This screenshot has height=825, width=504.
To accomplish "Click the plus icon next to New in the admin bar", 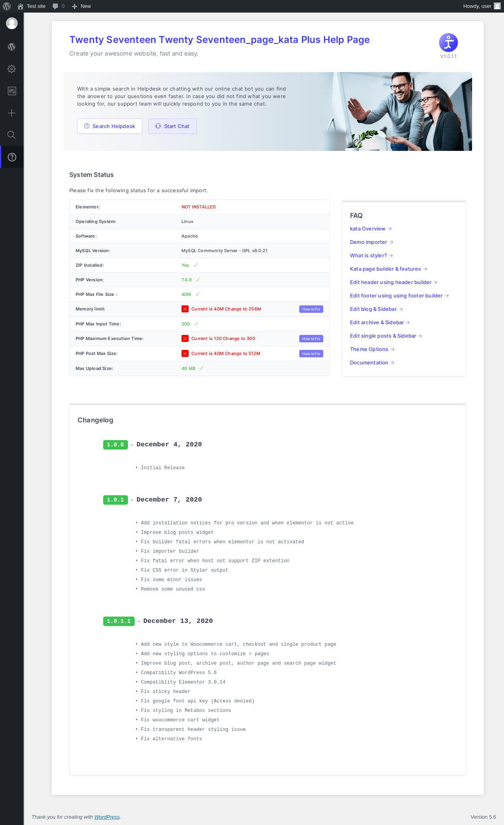I will [74, 6].
